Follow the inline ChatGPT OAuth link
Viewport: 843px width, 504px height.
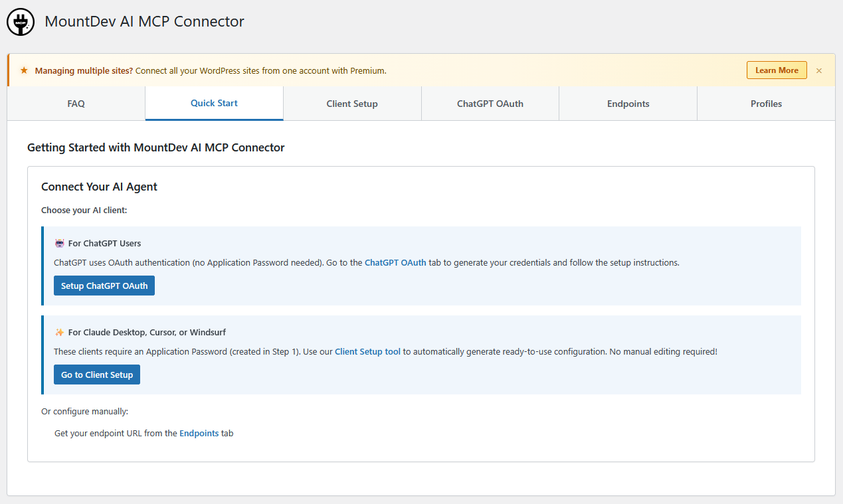(x=395, y=262)
